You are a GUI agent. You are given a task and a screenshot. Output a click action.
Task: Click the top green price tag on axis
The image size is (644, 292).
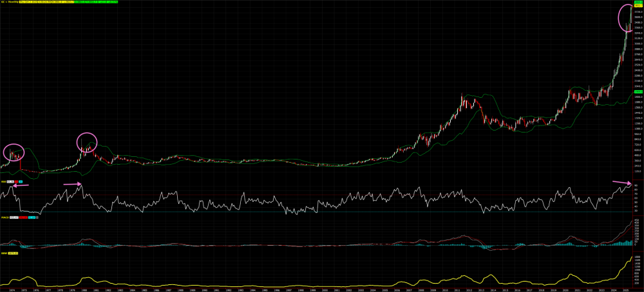tap(638, 2)
